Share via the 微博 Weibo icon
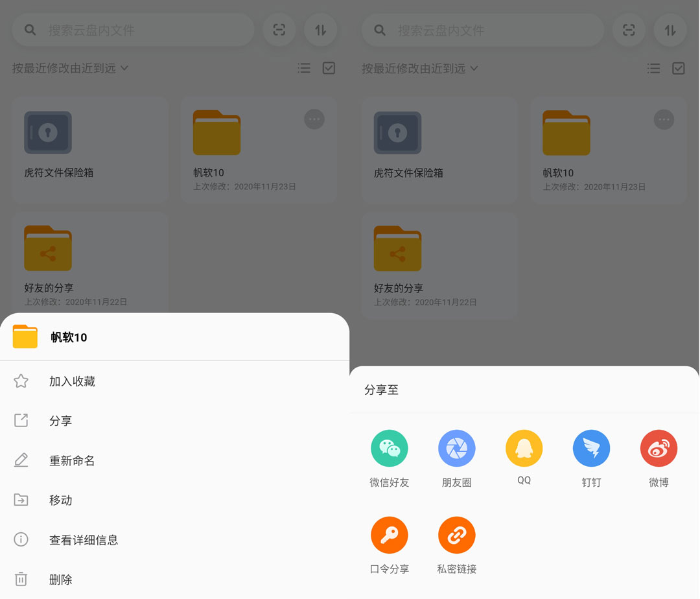This screenshot has height=599, width=700. pyautogui.click(x=659, y=448)
